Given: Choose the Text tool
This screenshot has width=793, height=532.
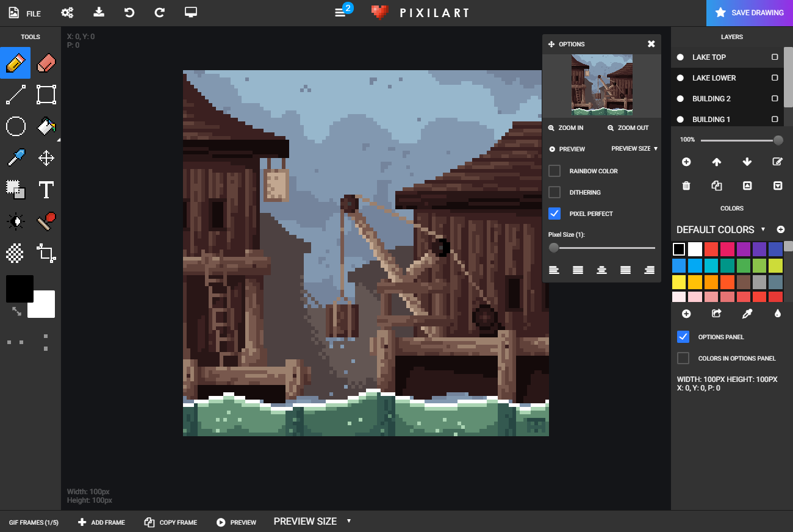Looking at the screenshot, I should click(46, 190).
